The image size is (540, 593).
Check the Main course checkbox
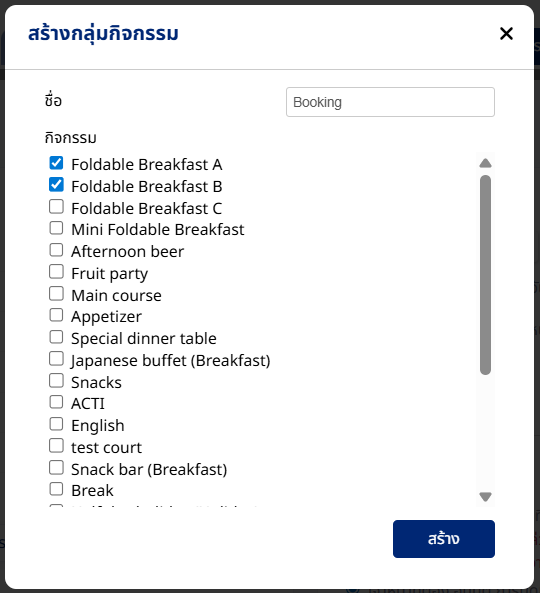56,293
